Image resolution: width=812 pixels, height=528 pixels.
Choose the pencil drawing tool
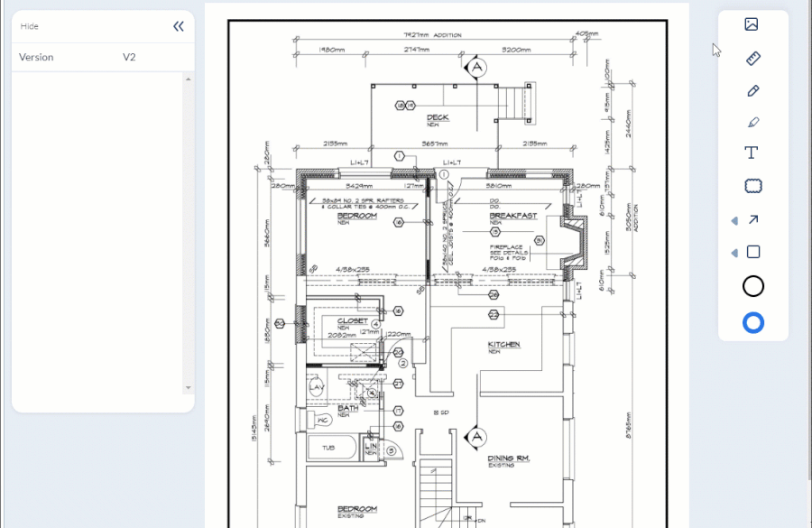(753, 90)
